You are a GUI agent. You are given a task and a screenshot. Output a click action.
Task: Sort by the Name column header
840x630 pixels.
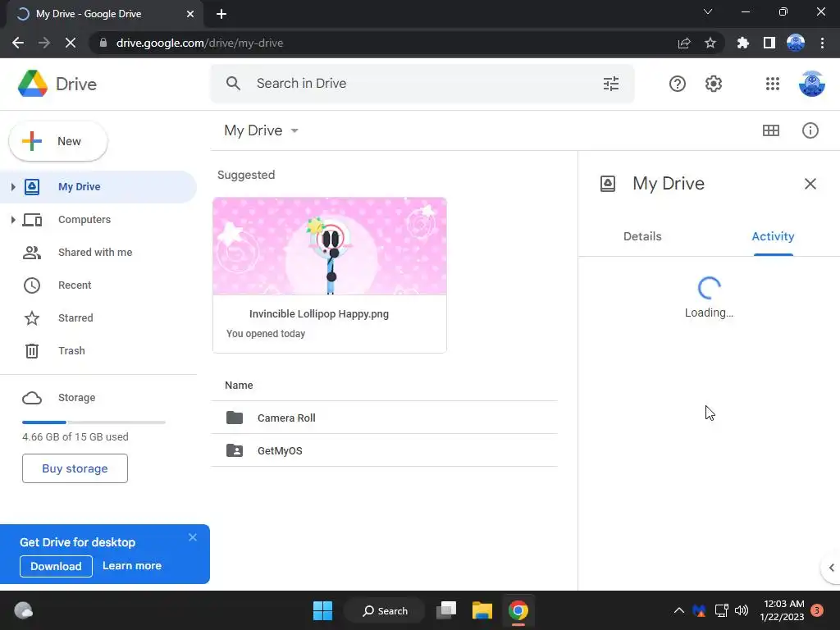[x=239, y=386]
